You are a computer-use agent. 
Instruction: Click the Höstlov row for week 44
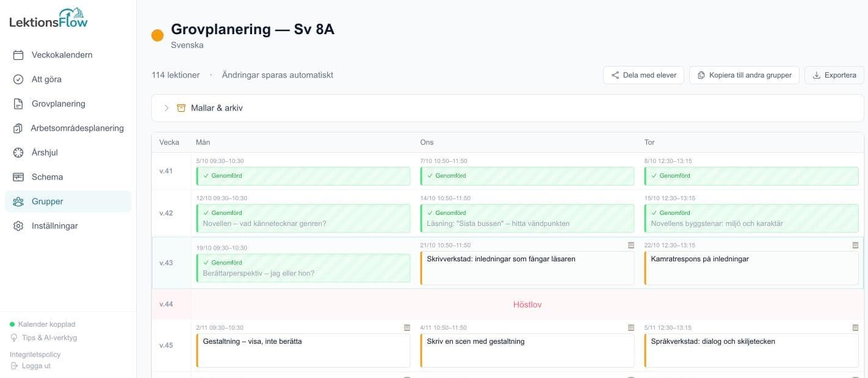tap(508, 304)
